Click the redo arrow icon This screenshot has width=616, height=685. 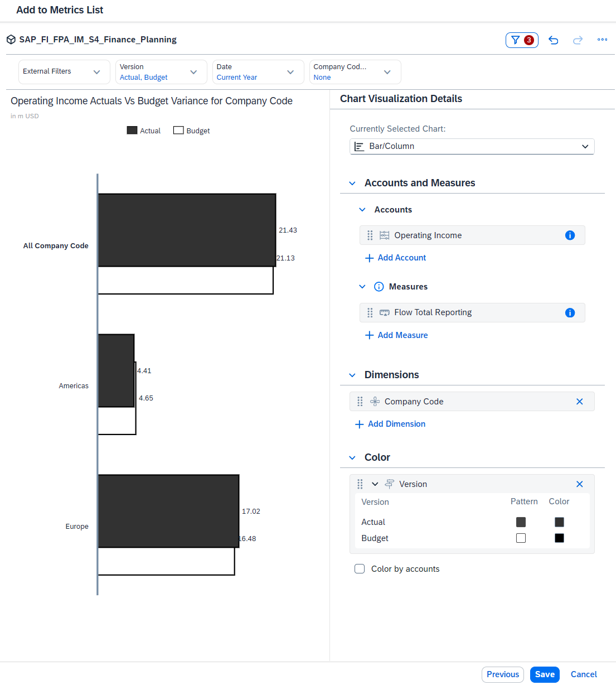pyautogui.click(x=578, y=40)
